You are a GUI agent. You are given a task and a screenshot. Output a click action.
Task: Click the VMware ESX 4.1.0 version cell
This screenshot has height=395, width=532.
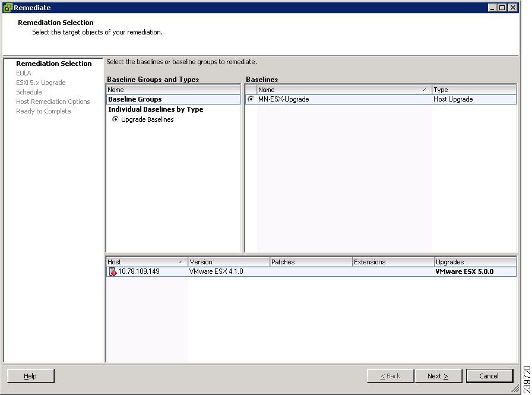[x=216, y=271]
